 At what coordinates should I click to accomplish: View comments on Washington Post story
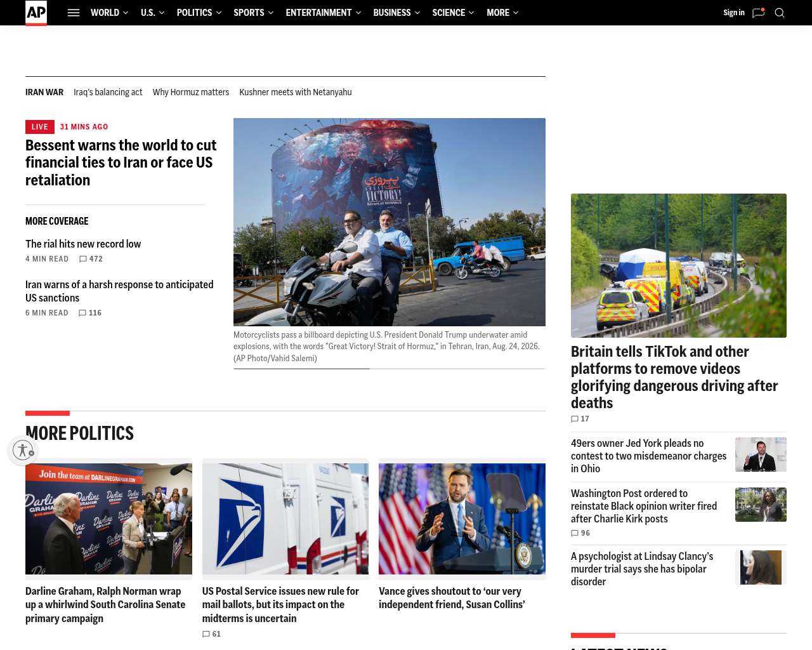(x=580, y=533)
